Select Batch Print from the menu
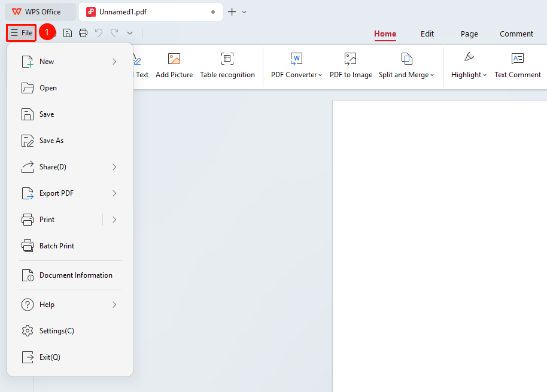This screenshot has height=392, width=547. point(70,246)
